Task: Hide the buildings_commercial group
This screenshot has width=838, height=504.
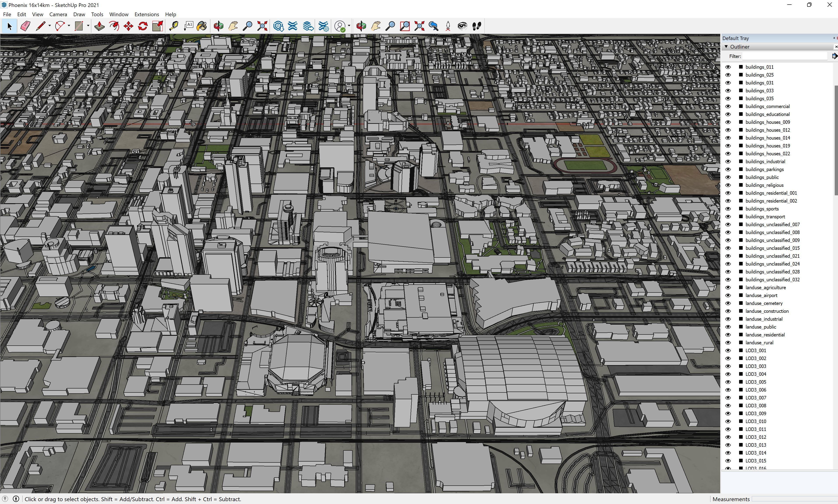Action: [728, 106]
